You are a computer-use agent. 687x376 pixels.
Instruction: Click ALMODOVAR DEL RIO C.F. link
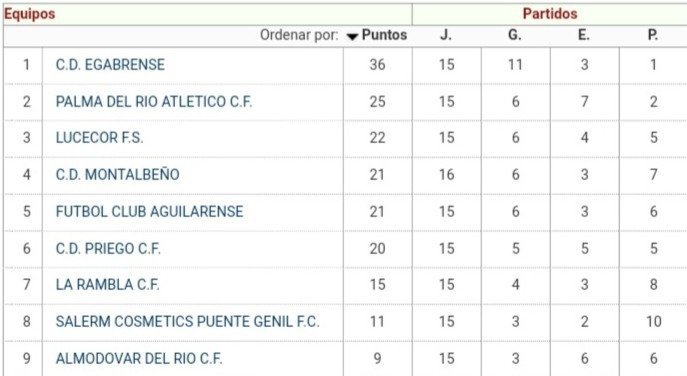139,358
